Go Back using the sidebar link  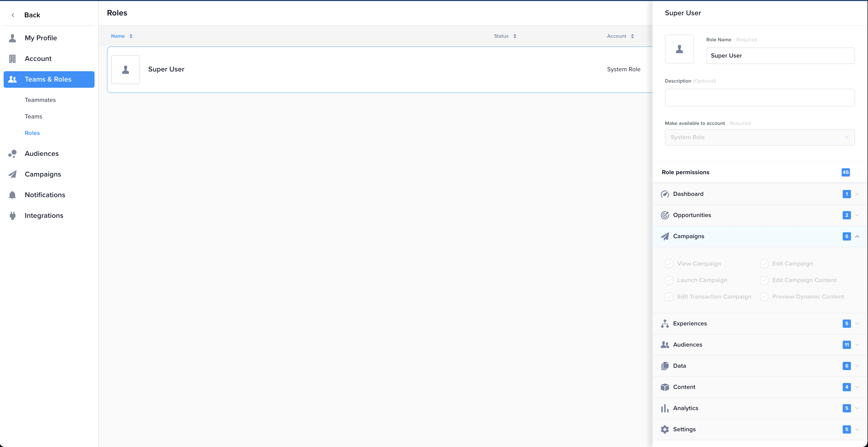pos(32,15)
